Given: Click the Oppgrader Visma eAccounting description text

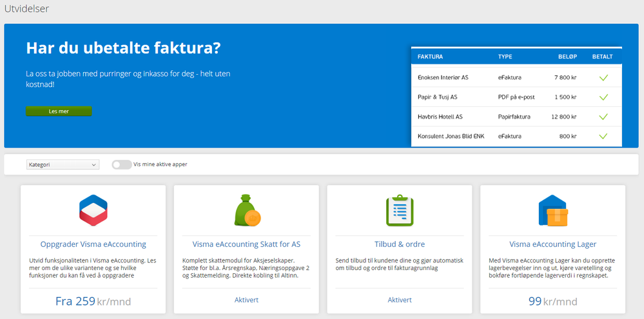Looking at the screenshot, I should [92, 268].
